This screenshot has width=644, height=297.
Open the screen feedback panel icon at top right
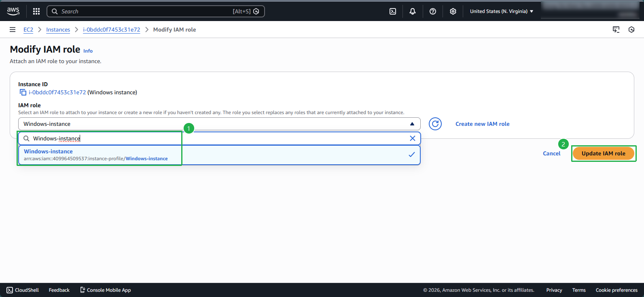pos(616,30)
